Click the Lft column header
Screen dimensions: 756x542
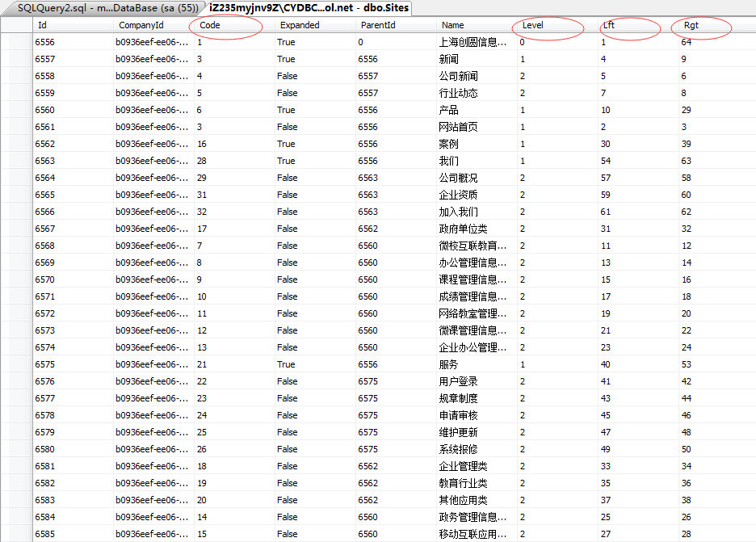pos(638,25)
